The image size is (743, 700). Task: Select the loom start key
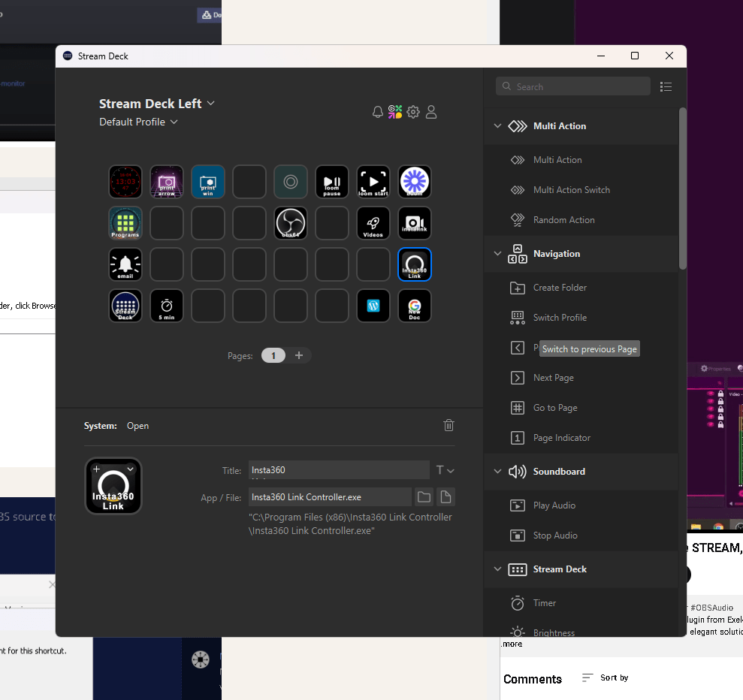pos(373,182)
